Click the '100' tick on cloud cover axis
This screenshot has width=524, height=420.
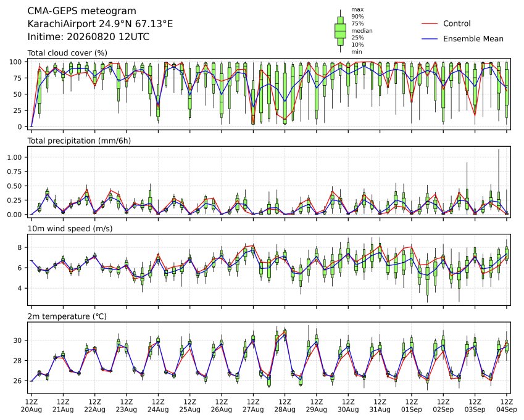[15, 62]
